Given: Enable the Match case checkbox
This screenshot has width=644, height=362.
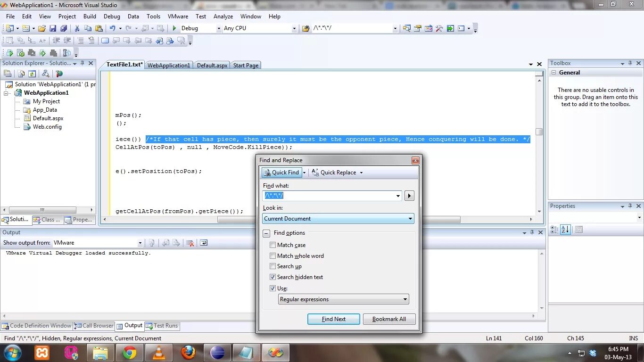Looking at the screenshot, I should coord(272,245).
